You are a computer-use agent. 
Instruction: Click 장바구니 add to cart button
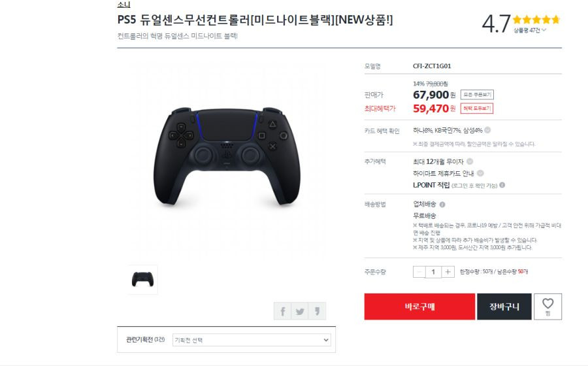[x=504, y=307]
